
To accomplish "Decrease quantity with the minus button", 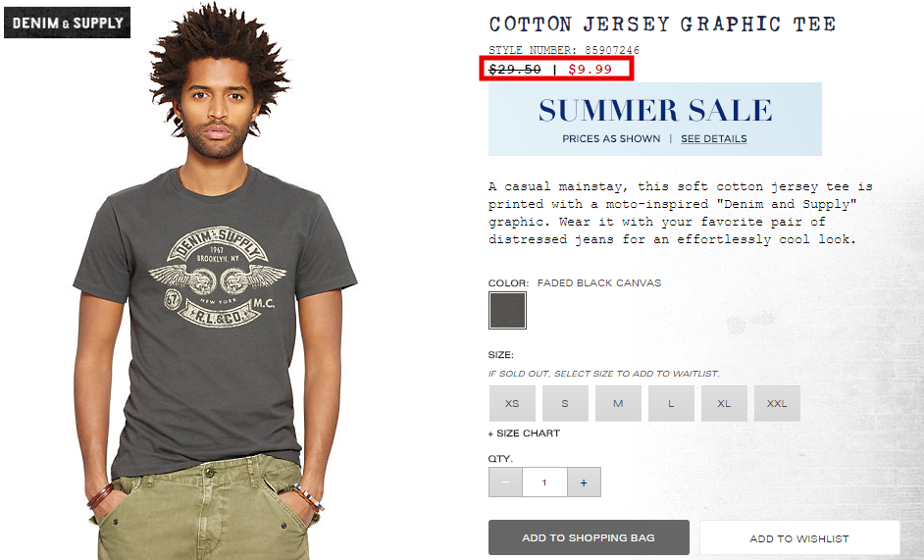I will 505,483.
